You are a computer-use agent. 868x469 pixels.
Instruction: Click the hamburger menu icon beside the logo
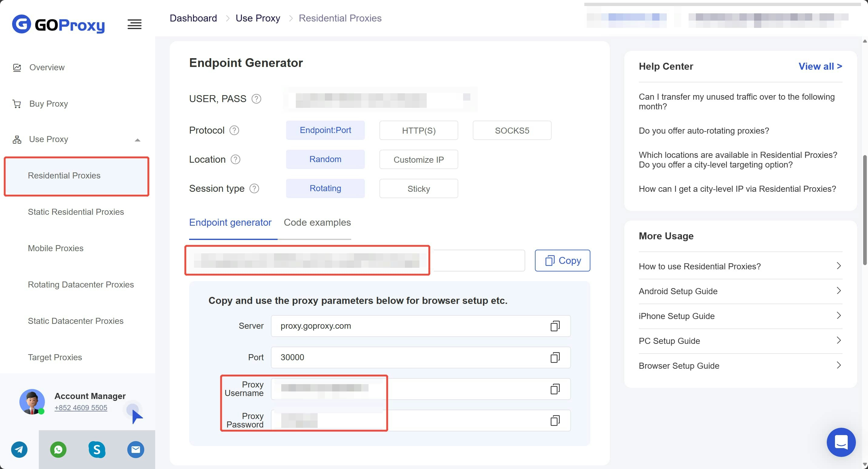(x=135, y=24)
